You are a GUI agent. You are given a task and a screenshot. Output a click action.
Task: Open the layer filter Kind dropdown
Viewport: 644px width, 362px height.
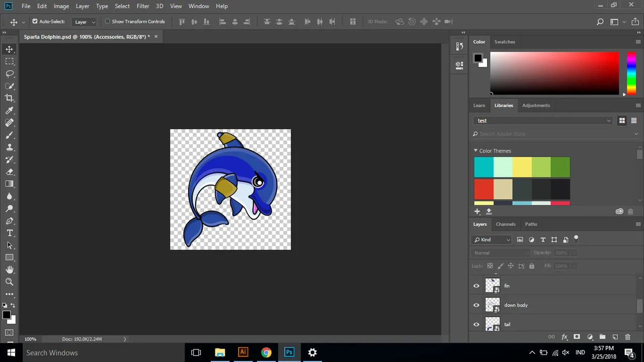click(492, 240)
